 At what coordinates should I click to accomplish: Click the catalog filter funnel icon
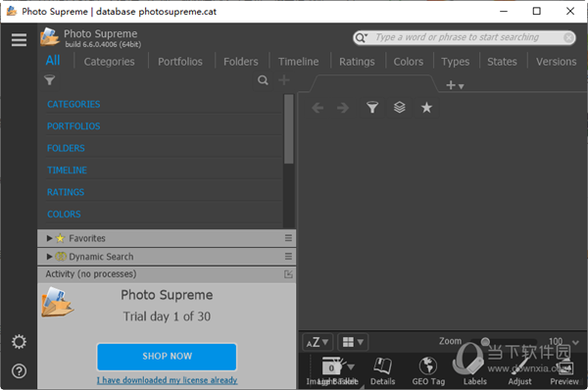coord(50,80)
